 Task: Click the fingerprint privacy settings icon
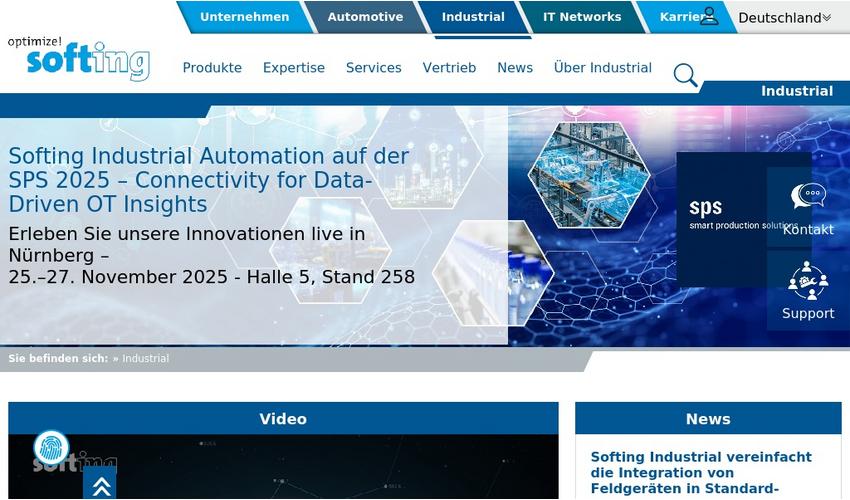point(51,447)
